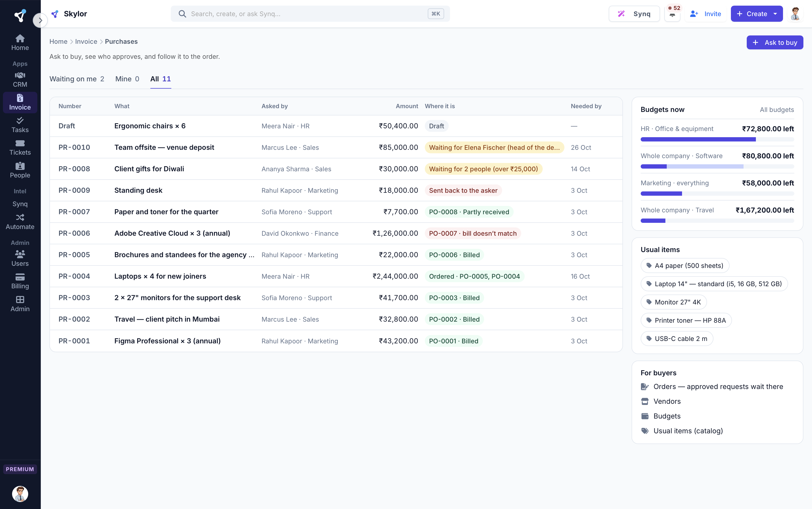This screenshot has height=509, width=812.
Task: Click the HR Office & equipment budget bar
Action: pyautogui.click(x=717, y=139)
